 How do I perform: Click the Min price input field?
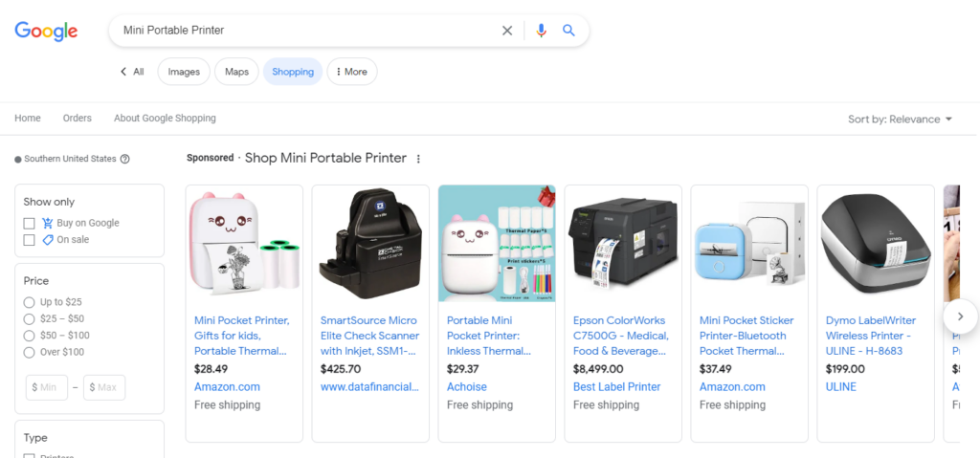(47, 387)
